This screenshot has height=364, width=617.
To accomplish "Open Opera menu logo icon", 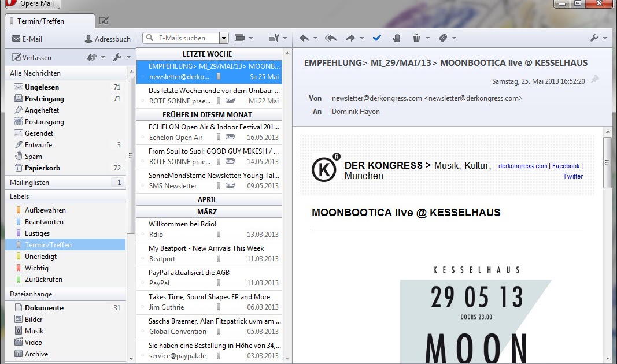I will 10,3.
